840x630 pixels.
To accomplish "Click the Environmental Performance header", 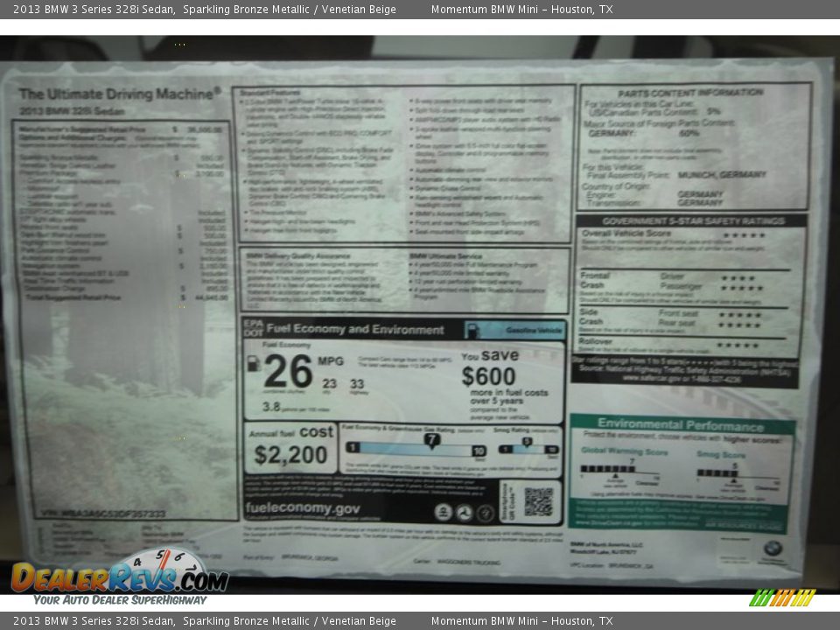I will point(681,425).
